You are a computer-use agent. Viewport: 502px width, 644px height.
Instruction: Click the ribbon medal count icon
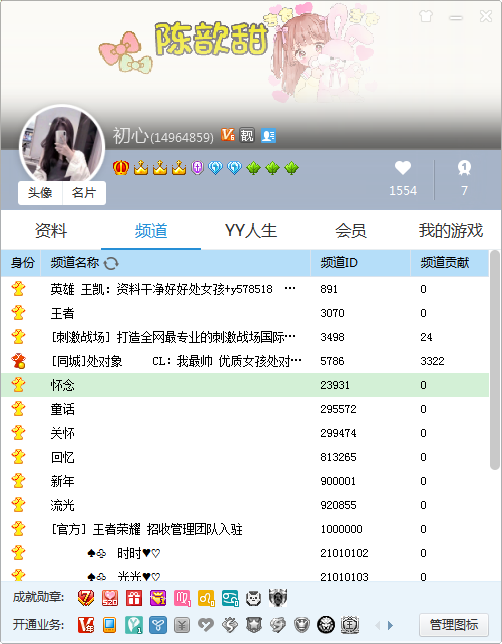point(464,168)
